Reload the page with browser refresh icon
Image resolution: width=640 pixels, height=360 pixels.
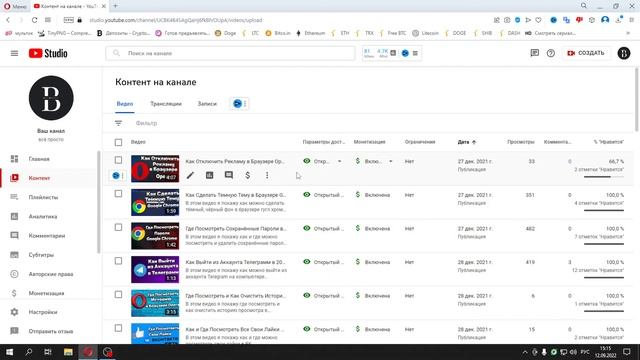click(34, 20)
